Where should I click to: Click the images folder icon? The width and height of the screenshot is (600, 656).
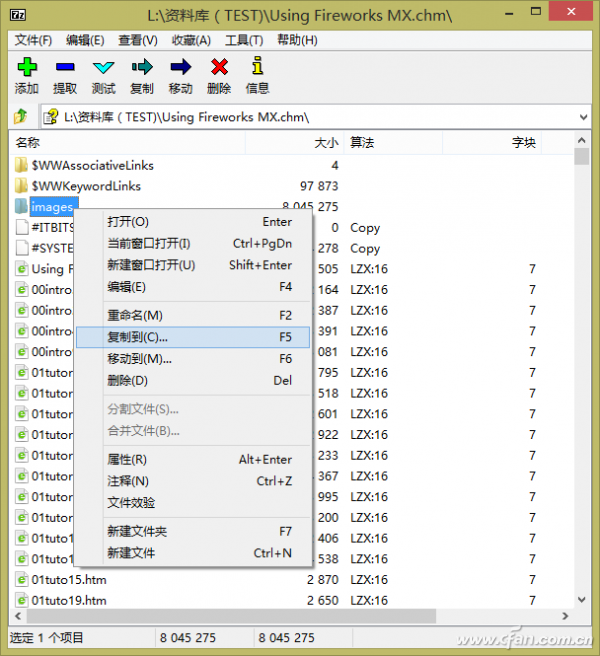[21, 206]
